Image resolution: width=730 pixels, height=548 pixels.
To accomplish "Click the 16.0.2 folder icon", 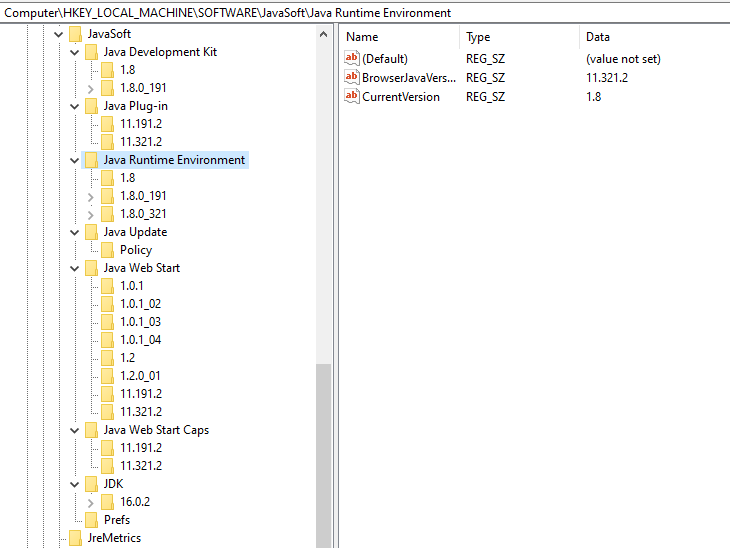I will tap(108, 502).
